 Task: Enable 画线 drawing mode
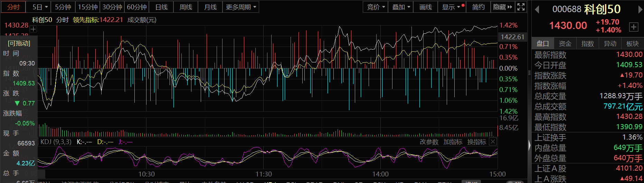pos(425,7)
